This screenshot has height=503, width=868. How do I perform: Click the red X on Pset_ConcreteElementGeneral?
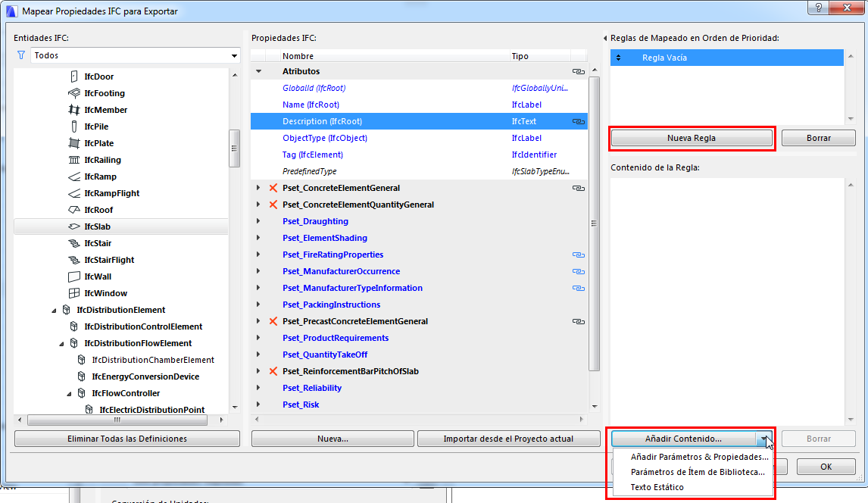[273, 188]
